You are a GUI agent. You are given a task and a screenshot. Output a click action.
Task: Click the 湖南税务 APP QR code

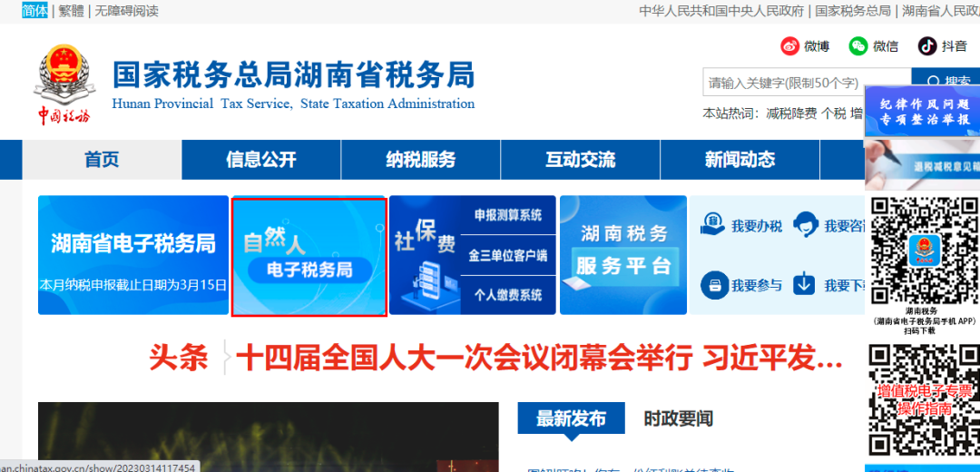925,250
